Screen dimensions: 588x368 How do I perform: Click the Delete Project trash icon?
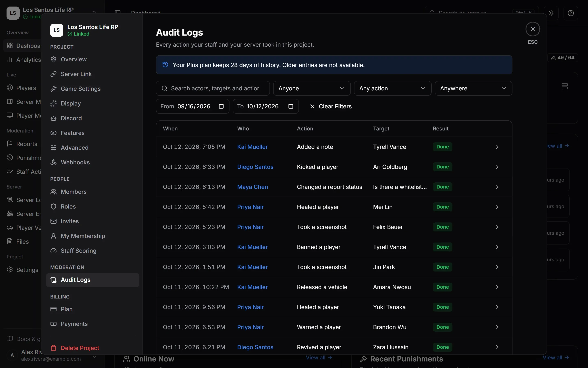tap(53, 348)
